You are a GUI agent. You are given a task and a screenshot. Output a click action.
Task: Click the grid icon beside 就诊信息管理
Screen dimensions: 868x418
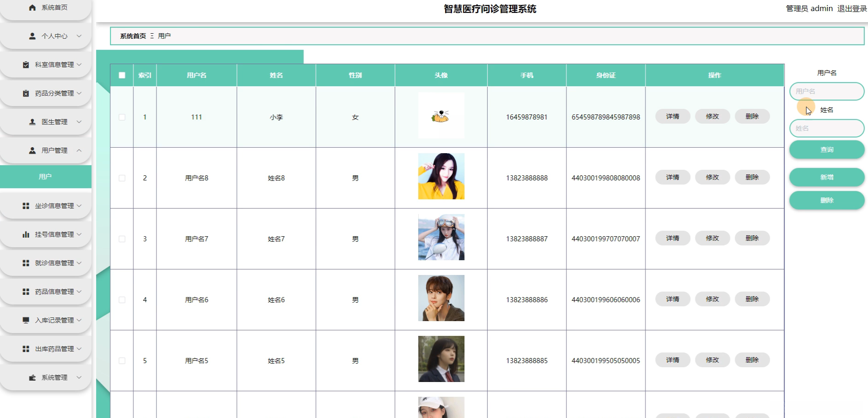(26, 263)
